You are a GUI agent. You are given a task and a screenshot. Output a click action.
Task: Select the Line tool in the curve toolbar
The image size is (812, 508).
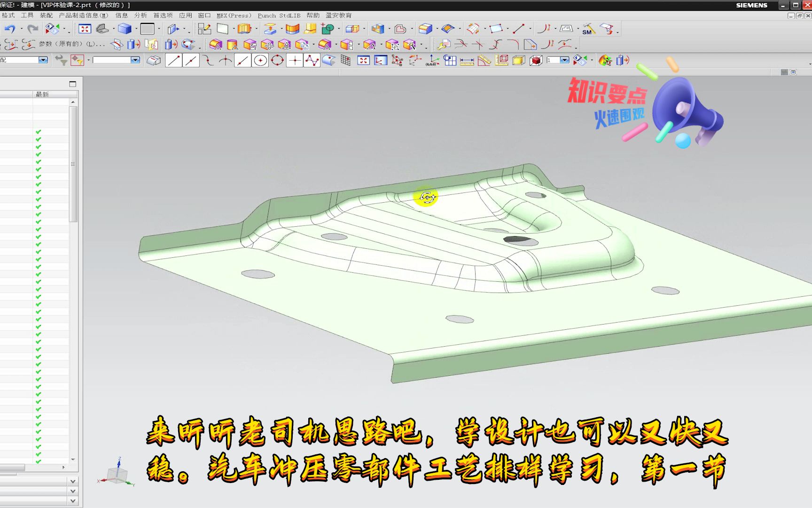coord(173,60)
